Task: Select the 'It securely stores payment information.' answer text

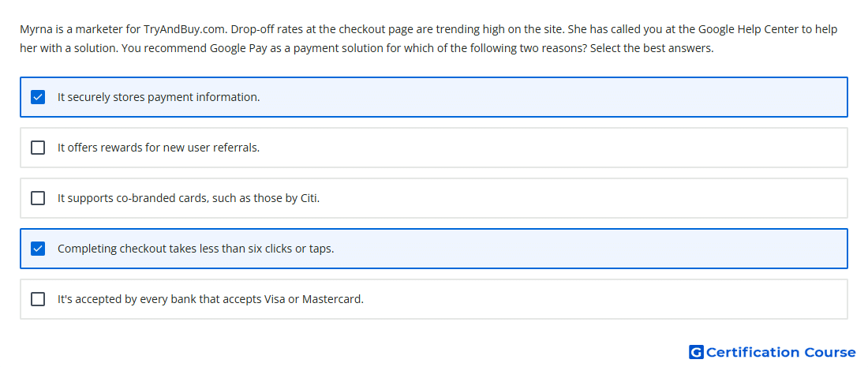Action: [x=159, y=97]
